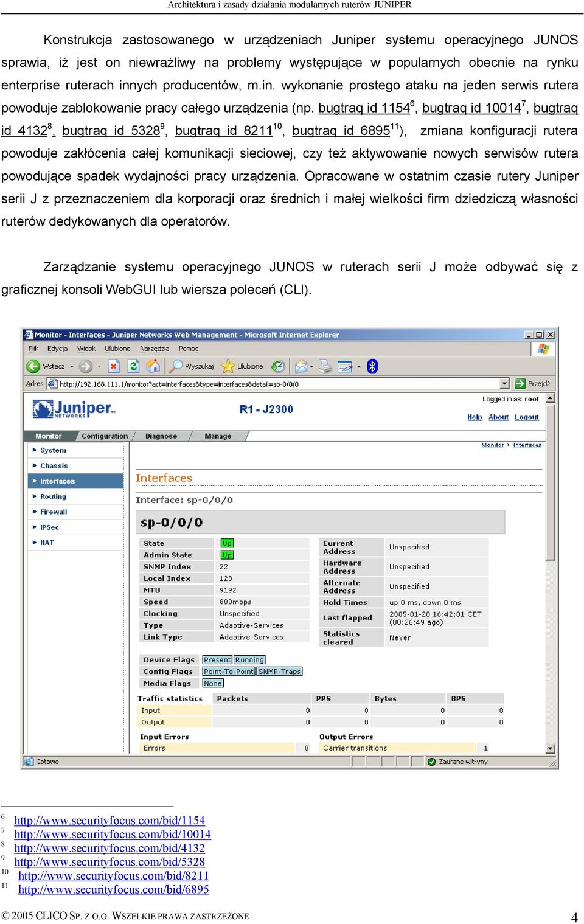The image size is (584, 924).
Task: Click the forward navigation arrow
Action: [x=86, y=366]
